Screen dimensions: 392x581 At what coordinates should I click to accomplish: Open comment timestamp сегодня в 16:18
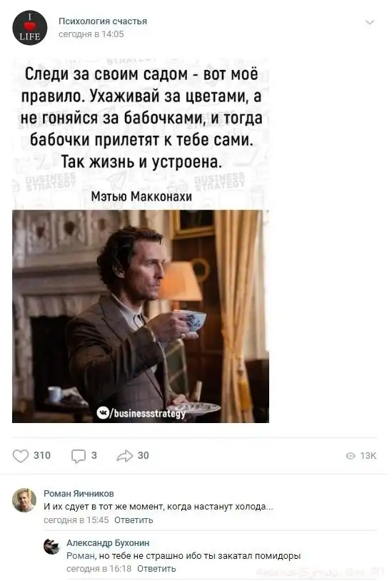tap(99, 569)
